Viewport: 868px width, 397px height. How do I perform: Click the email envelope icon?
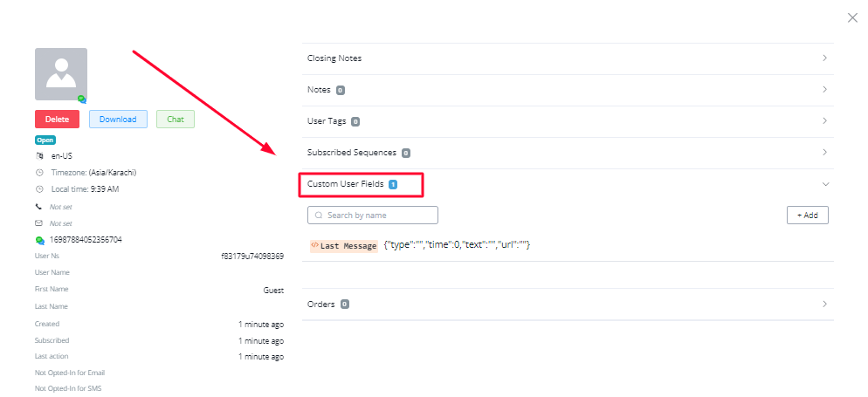tap(39, 223)
